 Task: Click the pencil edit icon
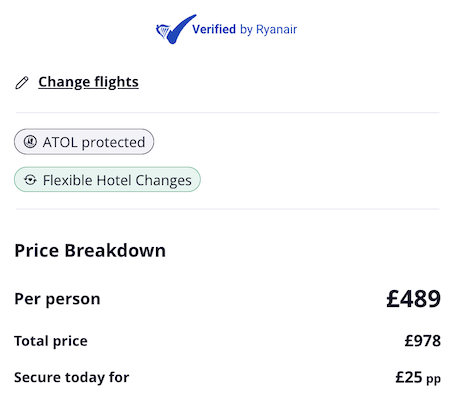click(22, 83)
